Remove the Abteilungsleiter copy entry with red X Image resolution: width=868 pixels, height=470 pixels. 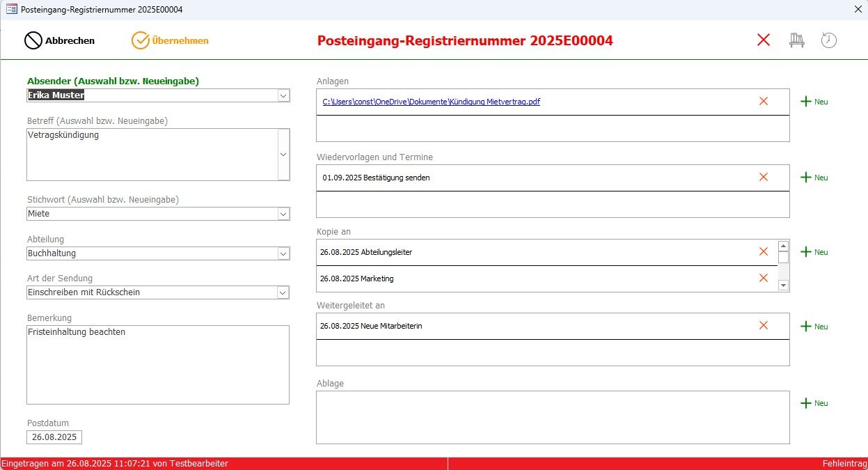(764, 251)
